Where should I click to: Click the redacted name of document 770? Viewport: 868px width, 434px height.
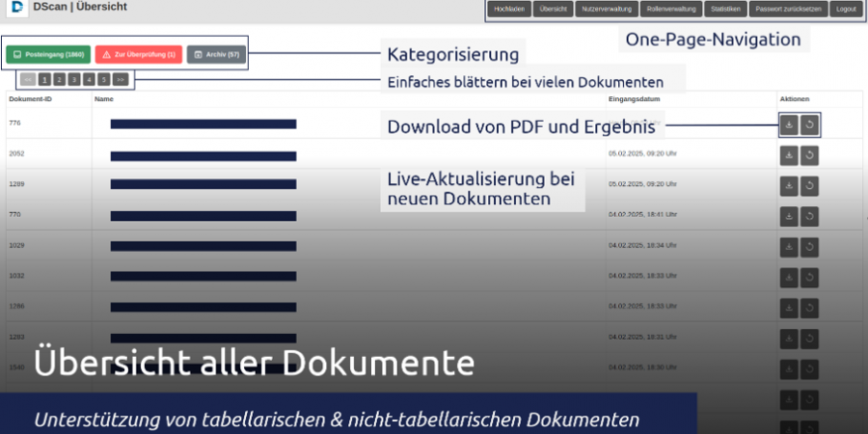tap(203, 216)
